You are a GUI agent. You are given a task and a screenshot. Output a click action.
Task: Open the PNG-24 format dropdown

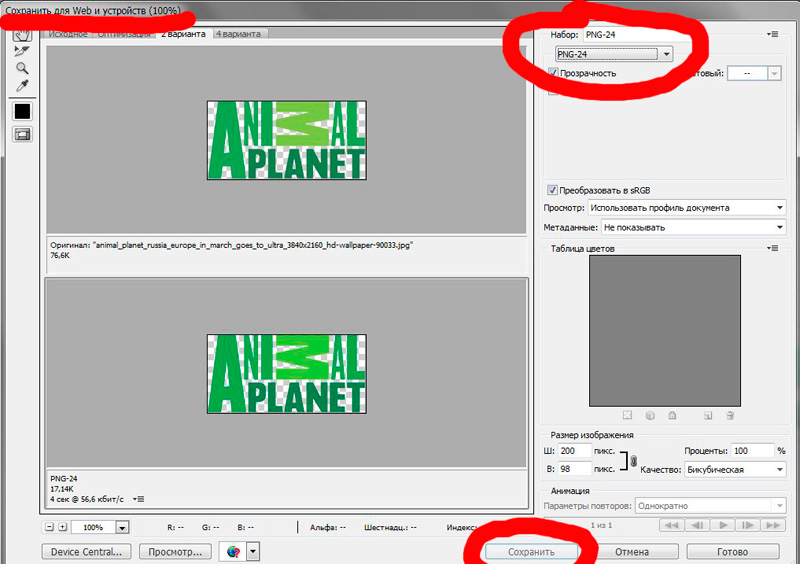[614, 54]
